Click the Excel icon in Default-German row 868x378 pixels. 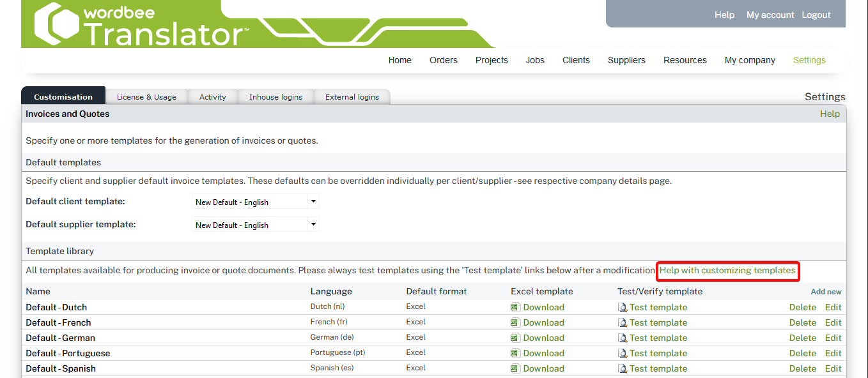[x=515, y=338]
